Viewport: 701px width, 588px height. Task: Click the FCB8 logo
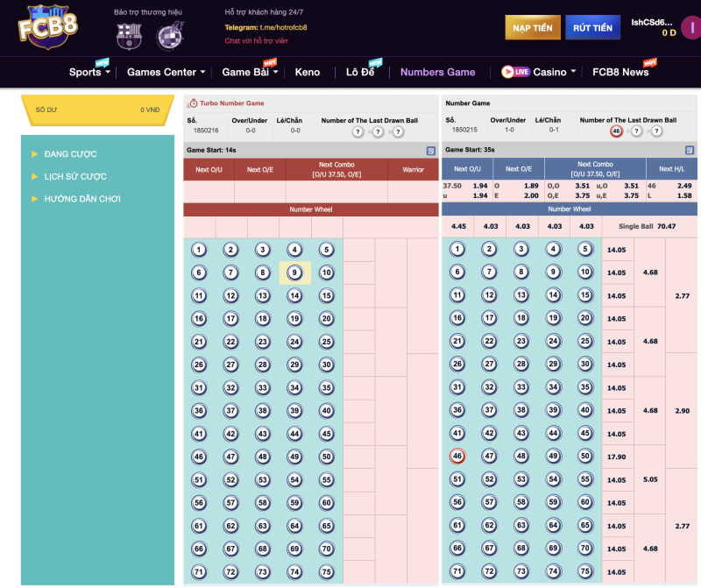click(48, 28)
